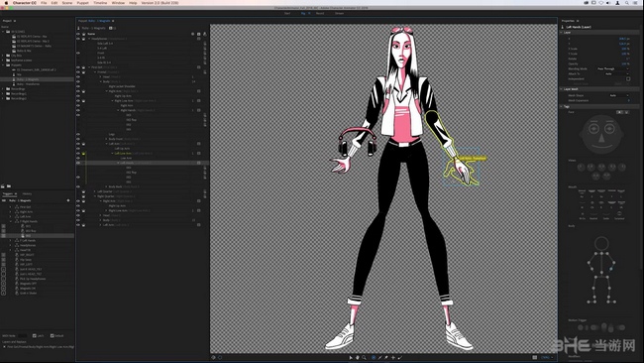
Task: Toggle visibility of the Headphones layer group
Action: (78, 39)
